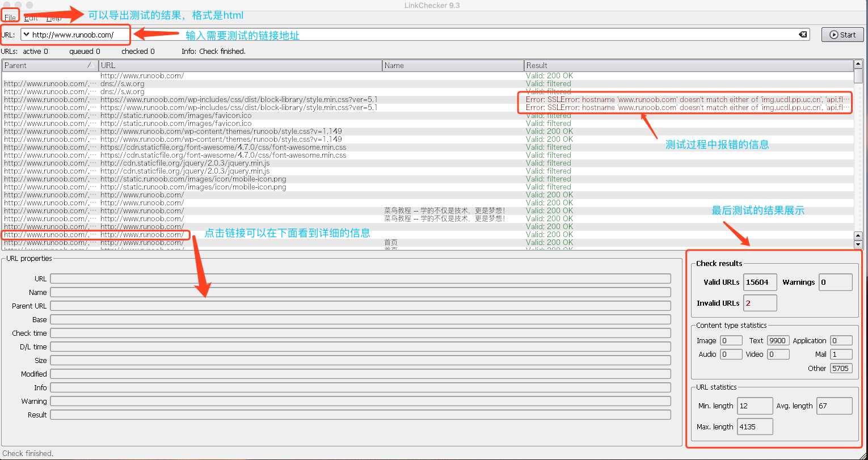Screen dimensions: 868x460
Task: Open the Edit menu
Action: point(31,18)
